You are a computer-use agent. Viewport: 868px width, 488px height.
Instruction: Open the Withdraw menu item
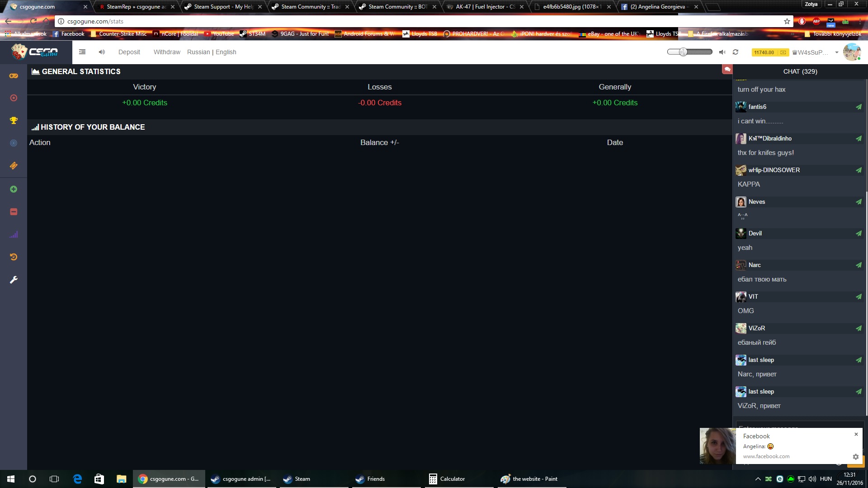tap(167, 52)
